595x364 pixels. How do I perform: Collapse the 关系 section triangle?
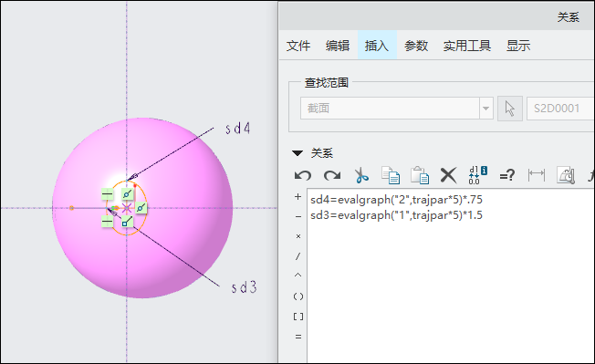(297, 153)
